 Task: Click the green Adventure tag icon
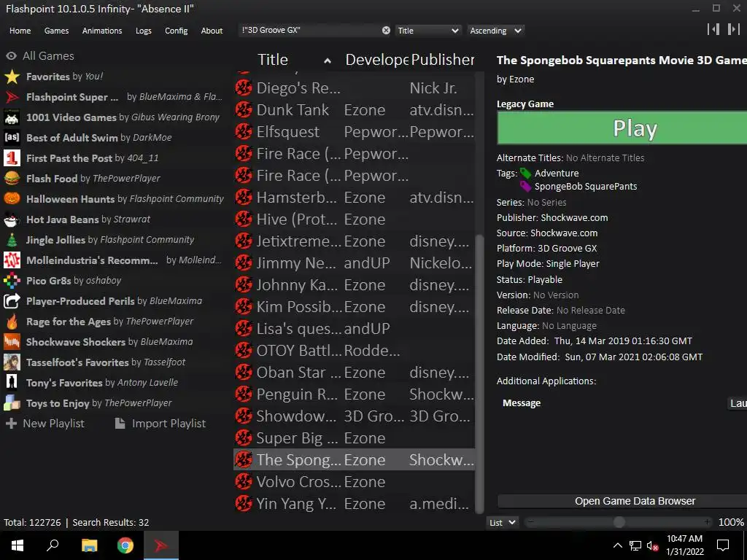point(525,173)
